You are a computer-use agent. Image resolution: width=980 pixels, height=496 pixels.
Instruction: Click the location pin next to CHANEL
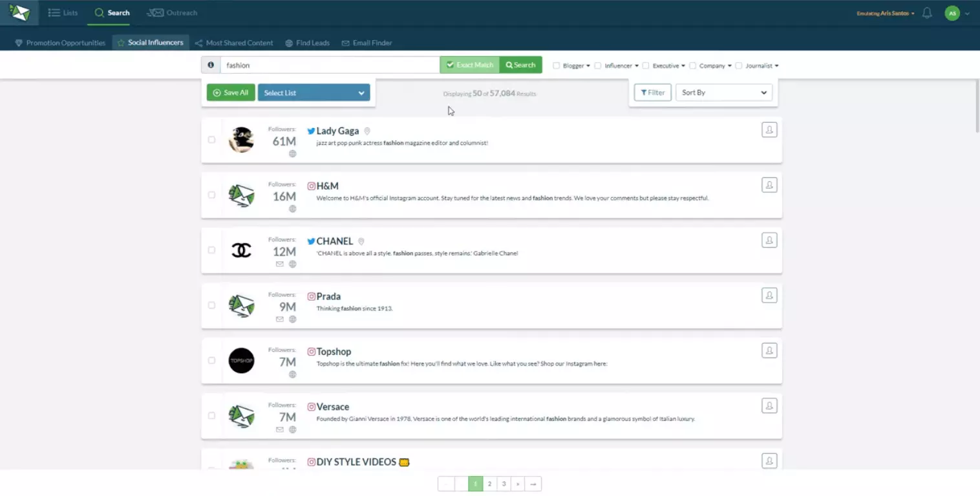(x=361, y=241)
